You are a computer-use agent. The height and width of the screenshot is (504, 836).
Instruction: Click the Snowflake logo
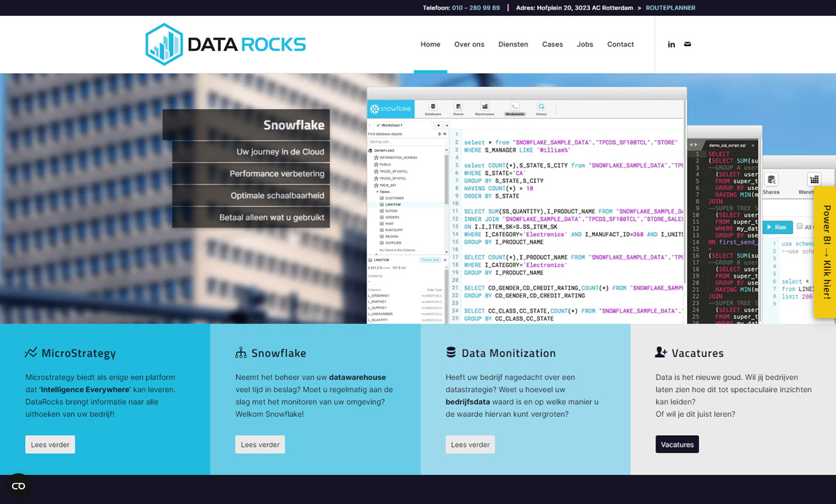(x=390, y=108)
